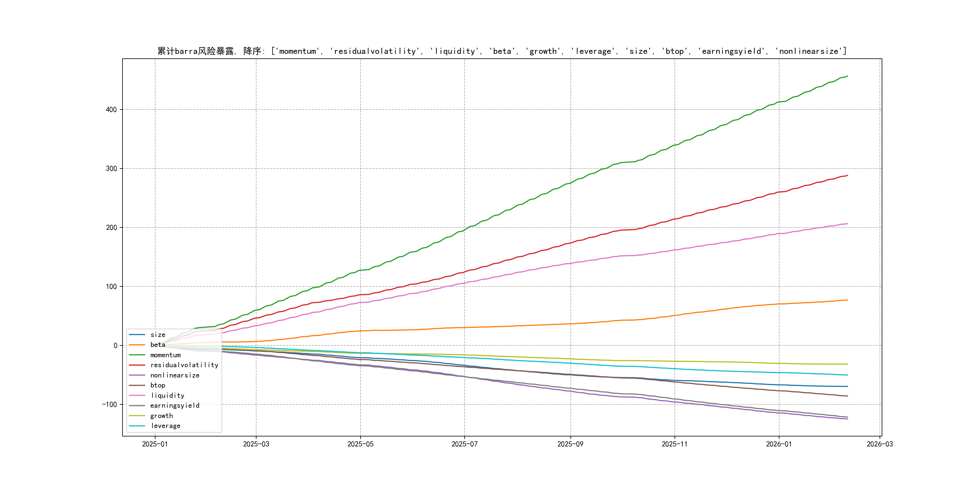This screenshot has width=980, height=490.
Task: Click the 2025-07 x-axis tick label
Action: [x=464, y=444]
